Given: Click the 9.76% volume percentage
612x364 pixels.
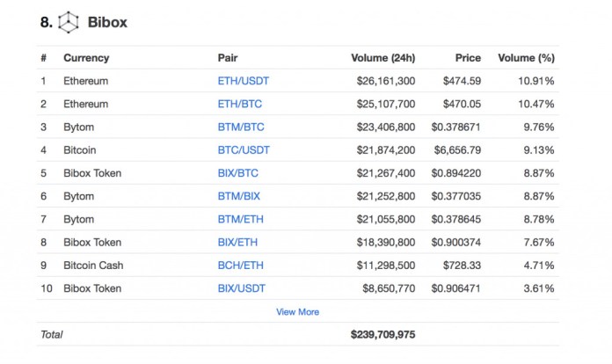Looking at the screenshot, I should click(x=539, y=127).
